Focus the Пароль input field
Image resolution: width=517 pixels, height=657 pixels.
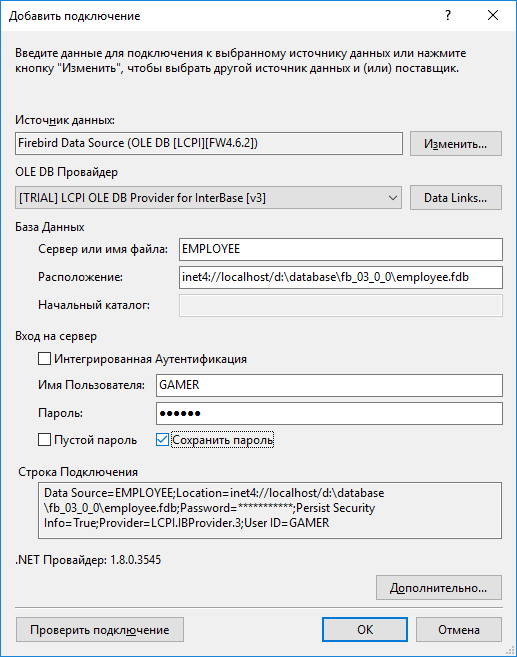[x=329, y=414]
